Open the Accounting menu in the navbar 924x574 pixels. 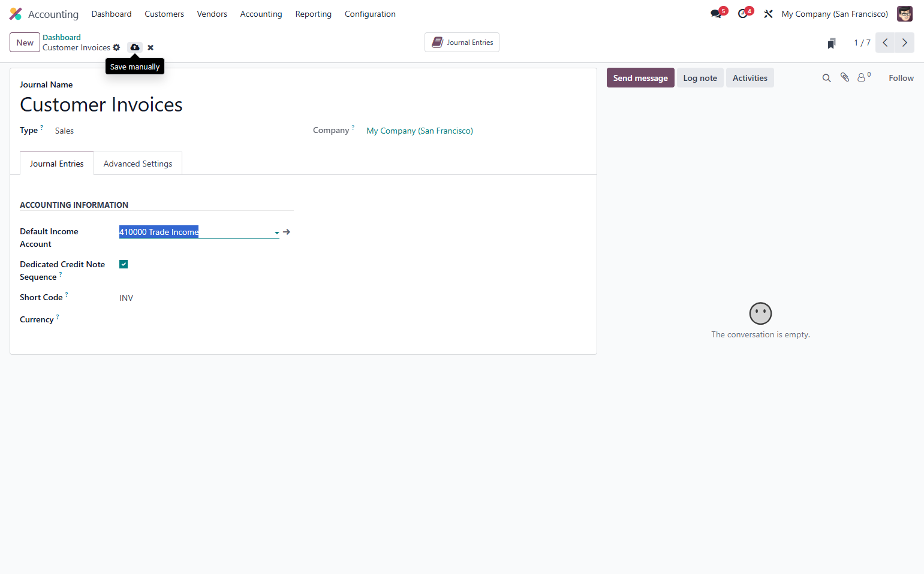(x=261, y=14)
